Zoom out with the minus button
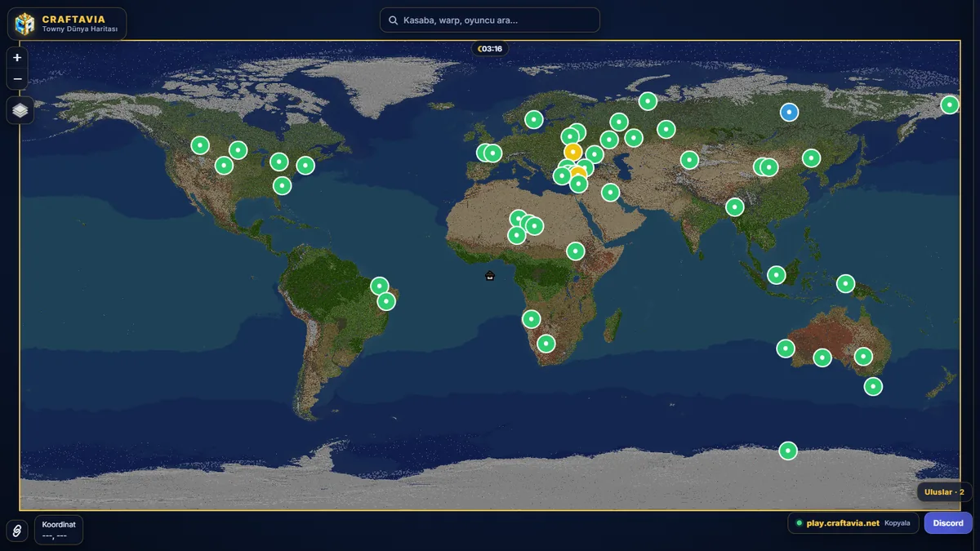This screenshot has height=551, width=980. click(18, 79)
